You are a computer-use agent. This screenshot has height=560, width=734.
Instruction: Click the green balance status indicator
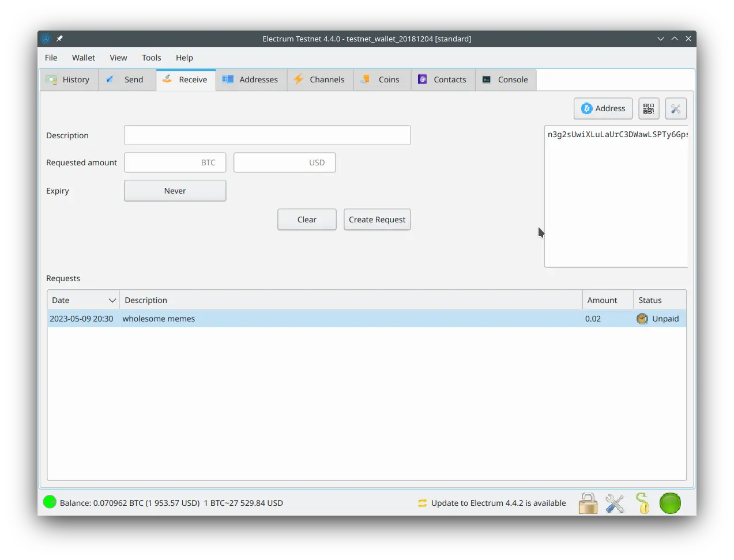(50, 502)
